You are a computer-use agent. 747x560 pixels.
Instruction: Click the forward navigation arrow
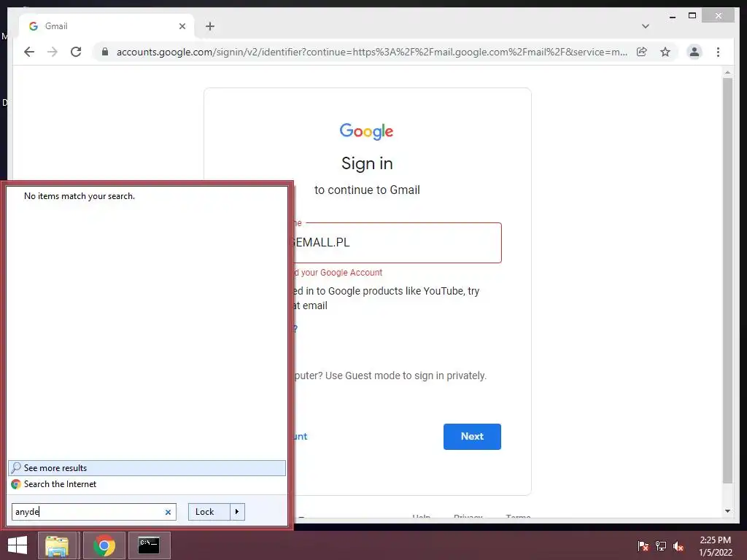(x=53, y=52)
